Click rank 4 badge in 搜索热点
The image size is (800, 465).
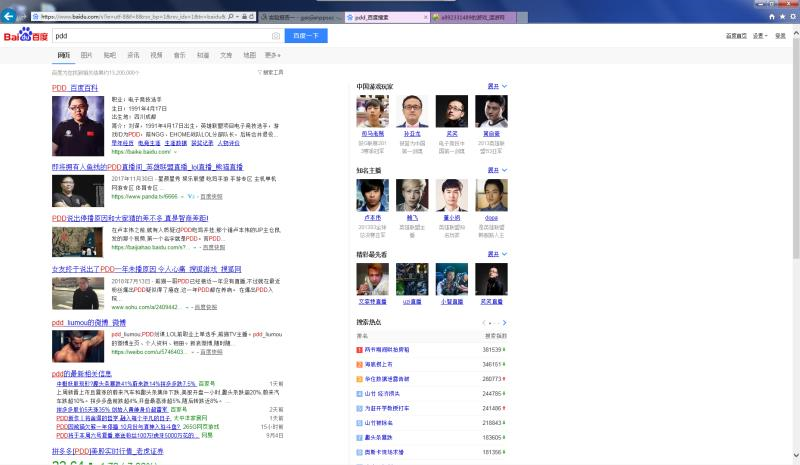click(x=359, y=394)
